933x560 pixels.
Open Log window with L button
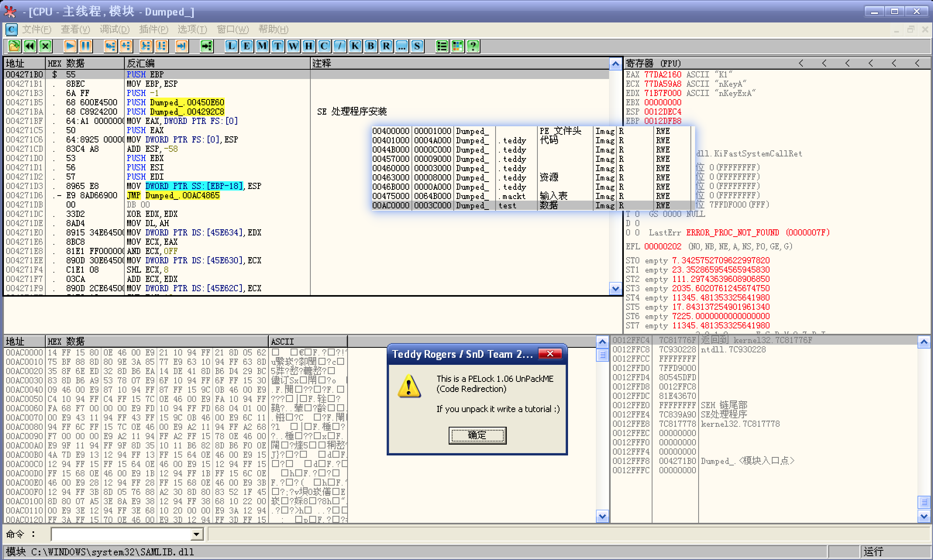pos(231,46)
